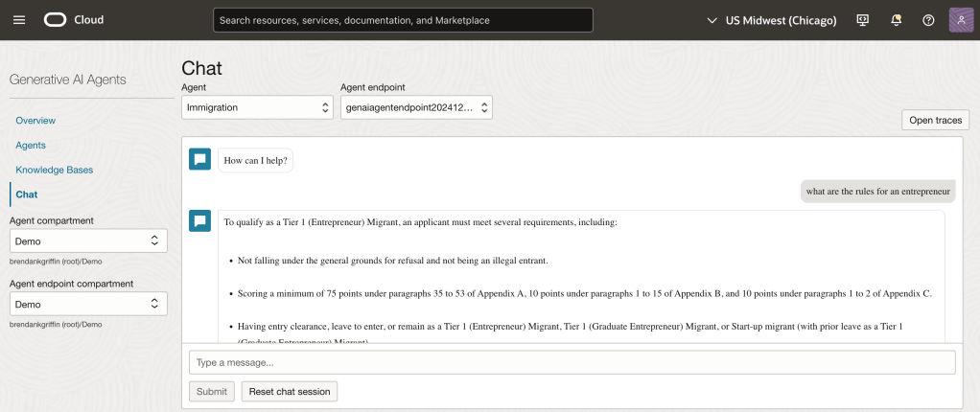The width and height of the screenshot is (980, 412).
Task: Expand the US Midwest (Chicago) region selector
Action: click(x=771, y=20)
